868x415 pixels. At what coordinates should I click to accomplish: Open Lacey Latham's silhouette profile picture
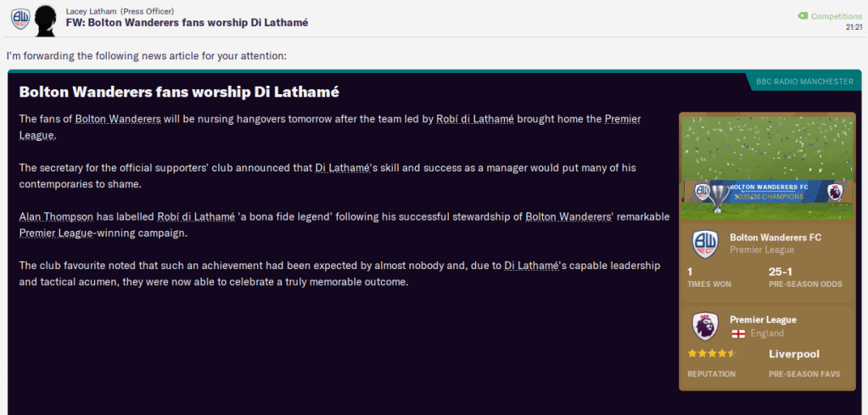point(45,17)
